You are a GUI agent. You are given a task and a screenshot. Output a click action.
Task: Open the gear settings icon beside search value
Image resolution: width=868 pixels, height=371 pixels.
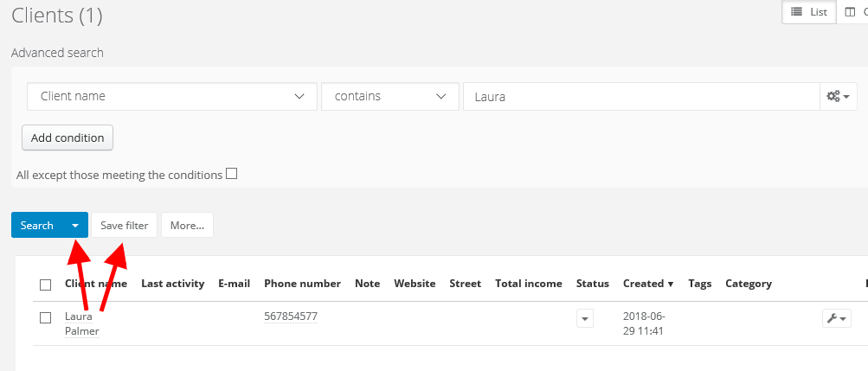[x=838, y=97]
